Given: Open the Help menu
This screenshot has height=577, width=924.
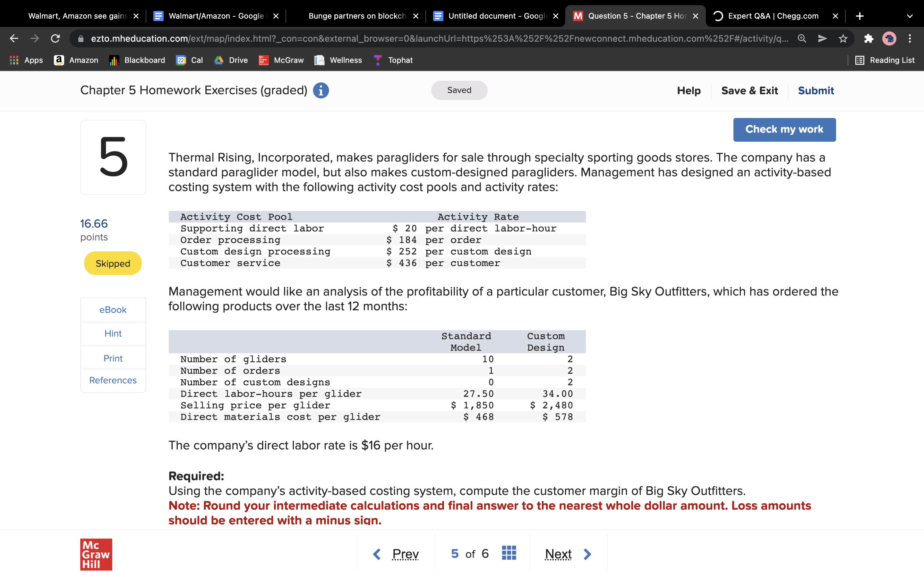Looking at the screenshot, I should pyautogui.click(x=689, y=90).
